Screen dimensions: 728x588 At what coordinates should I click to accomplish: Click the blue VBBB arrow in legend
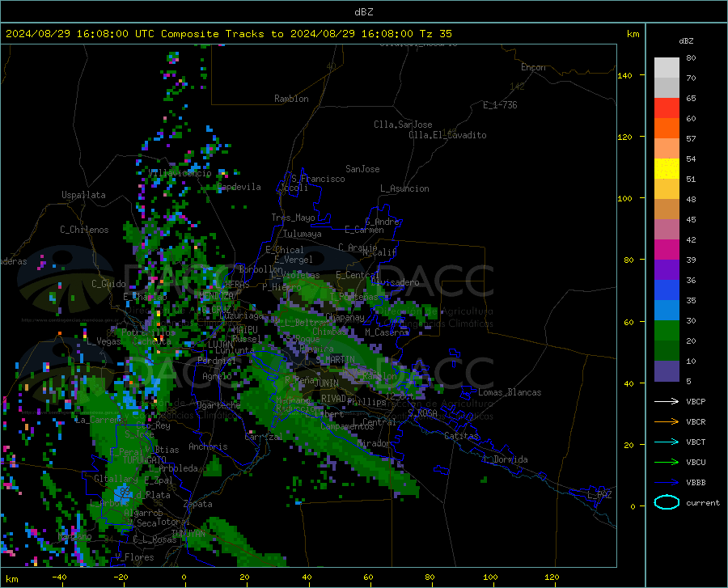[667, 482]
